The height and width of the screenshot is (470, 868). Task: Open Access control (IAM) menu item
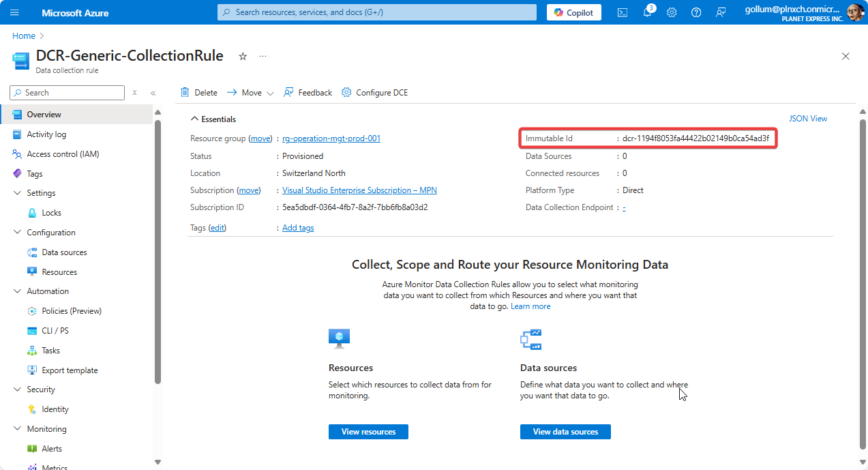(63, 154)
